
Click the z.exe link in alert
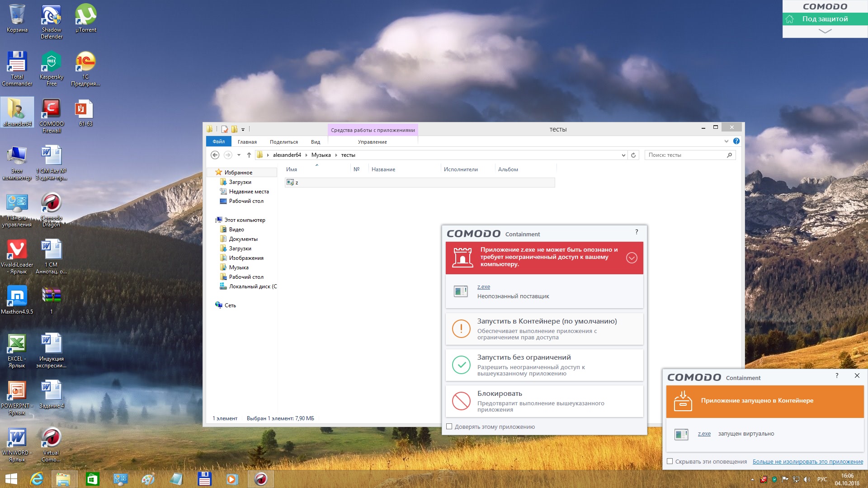[483, 287]
